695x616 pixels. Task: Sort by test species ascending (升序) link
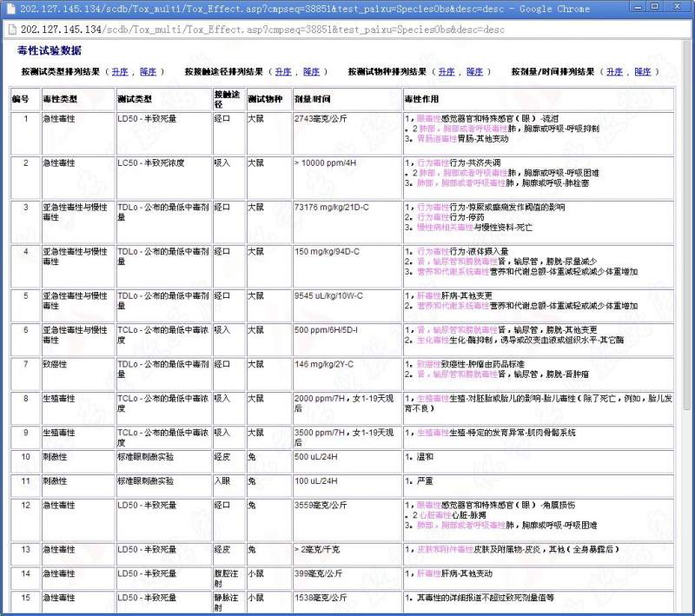447,71
